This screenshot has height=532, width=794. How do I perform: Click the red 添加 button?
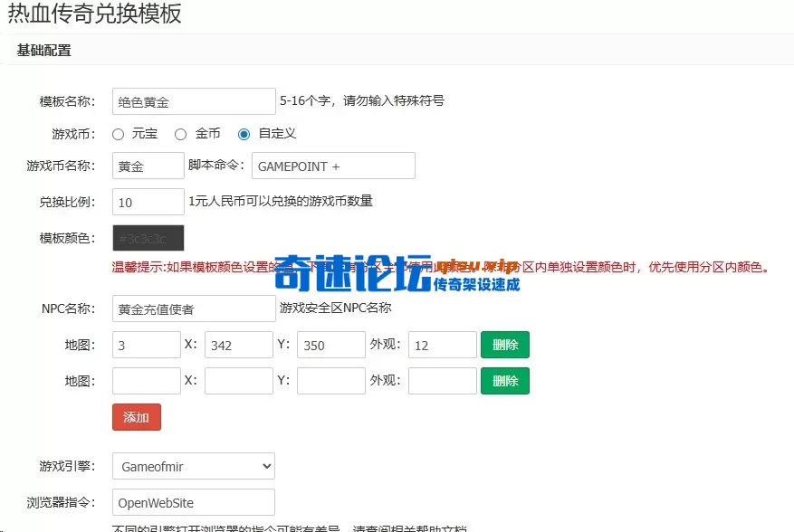[137, 417]
